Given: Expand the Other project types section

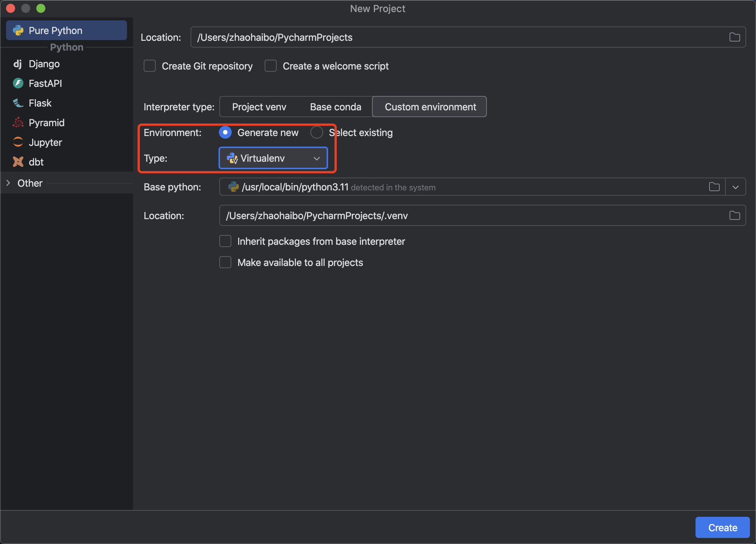Looking at the screenshot, I should click(x=8, y=183).
